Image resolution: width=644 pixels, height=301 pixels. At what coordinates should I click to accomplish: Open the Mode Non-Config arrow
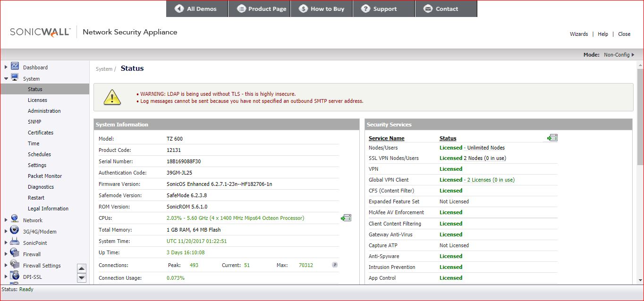point(633,55)
